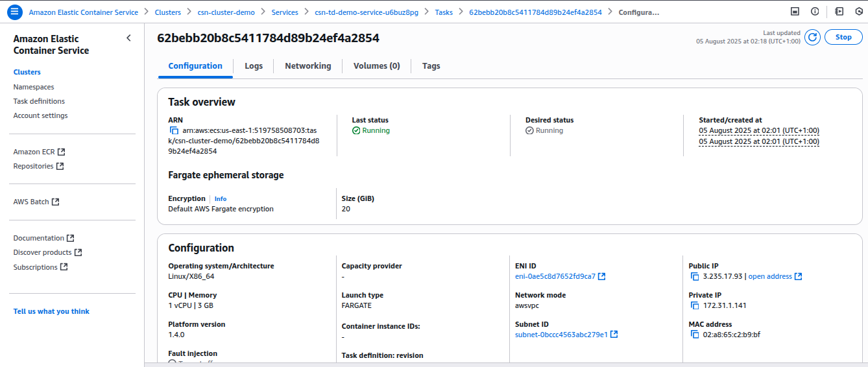Click the green Running status icon
The image size is (868, 367).
click(x=356, y=130)
